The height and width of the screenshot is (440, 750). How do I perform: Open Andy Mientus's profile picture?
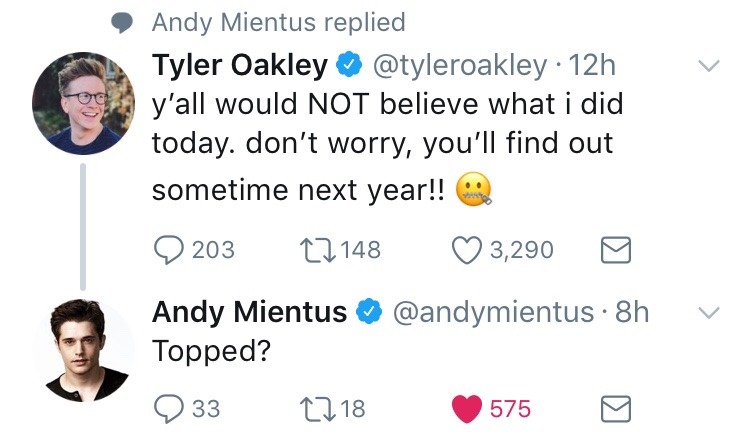(x=83, y=351)
